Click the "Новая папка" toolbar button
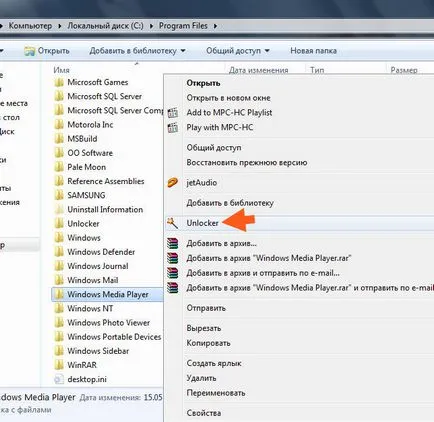The height and width of the screenshot is (422, 434). coord(313,51)
